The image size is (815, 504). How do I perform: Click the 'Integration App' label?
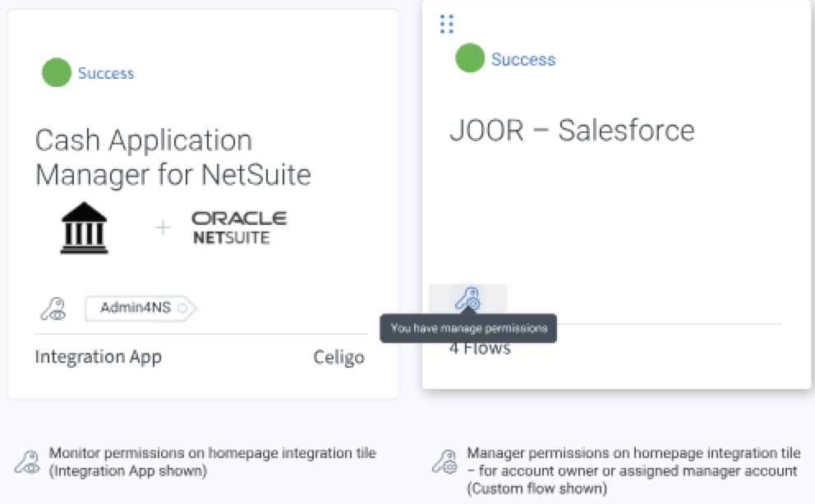point(99,357)
